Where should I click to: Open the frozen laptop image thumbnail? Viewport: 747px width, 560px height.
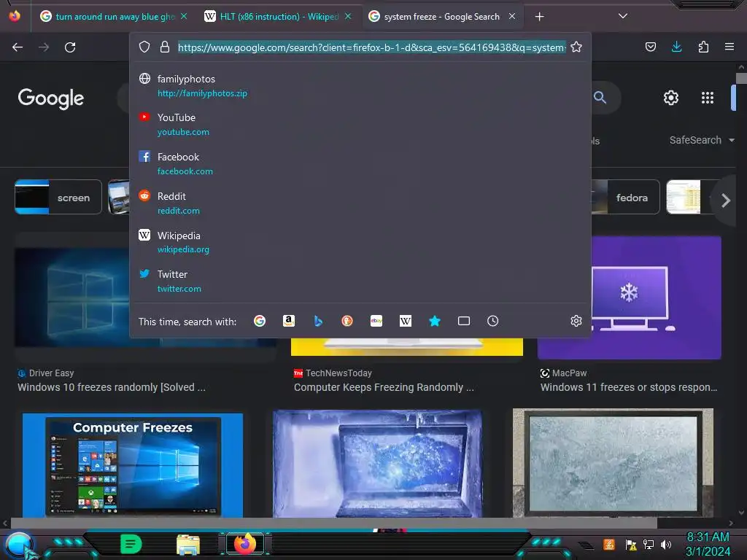click(377, 464)
